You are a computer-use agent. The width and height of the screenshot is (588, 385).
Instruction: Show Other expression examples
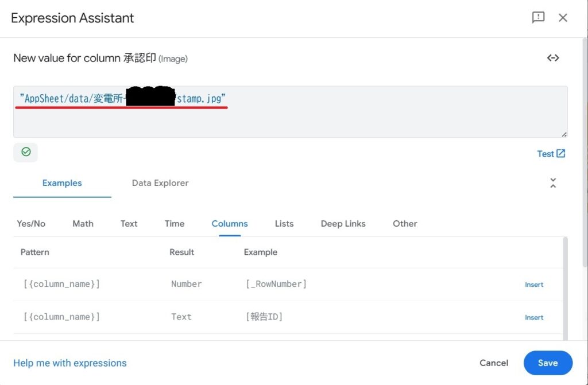pos(405,224)
